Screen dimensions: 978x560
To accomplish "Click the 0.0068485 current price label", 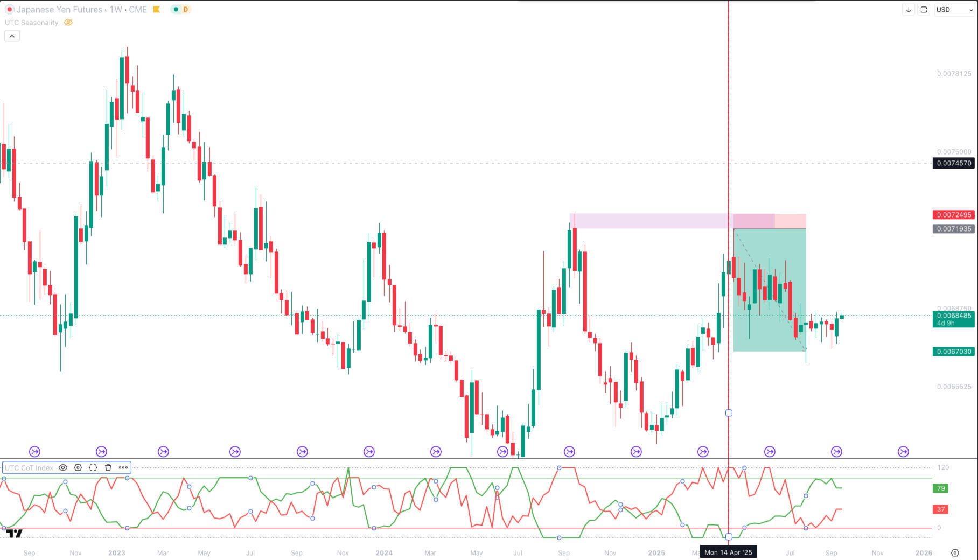I will (953, 317).
